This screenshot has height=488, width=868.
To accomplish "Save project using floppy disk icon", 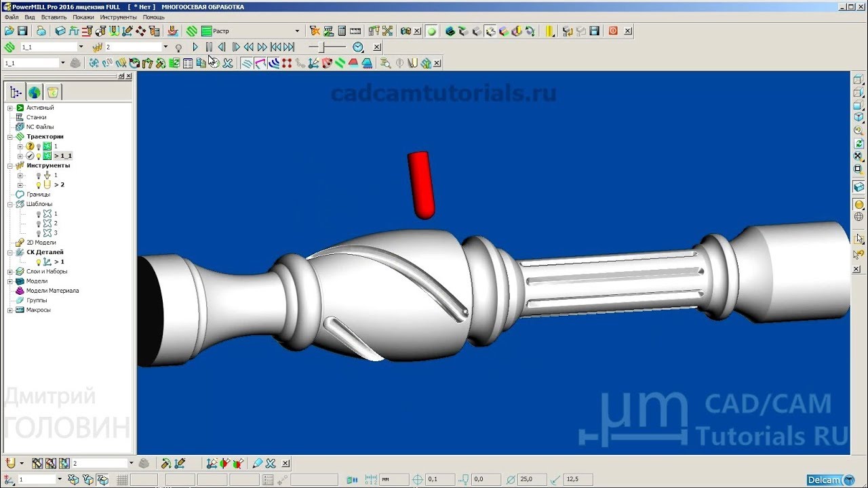I will [x=22, y=31].
